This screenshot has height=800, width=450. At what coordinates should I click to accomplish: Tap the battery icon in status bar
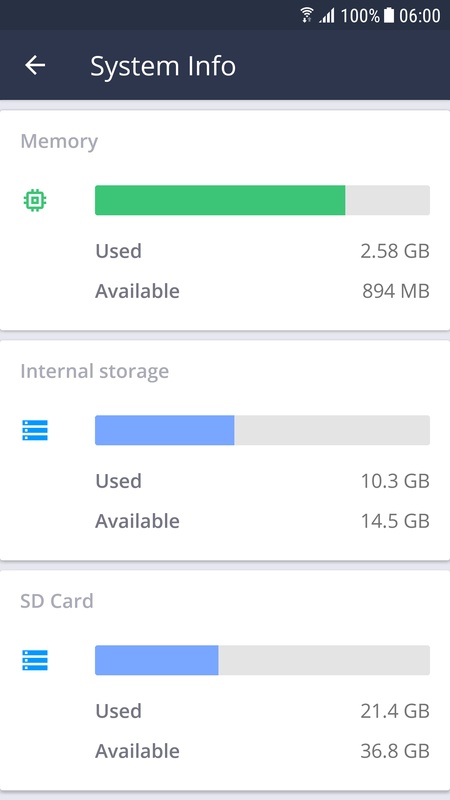[389, 15]
